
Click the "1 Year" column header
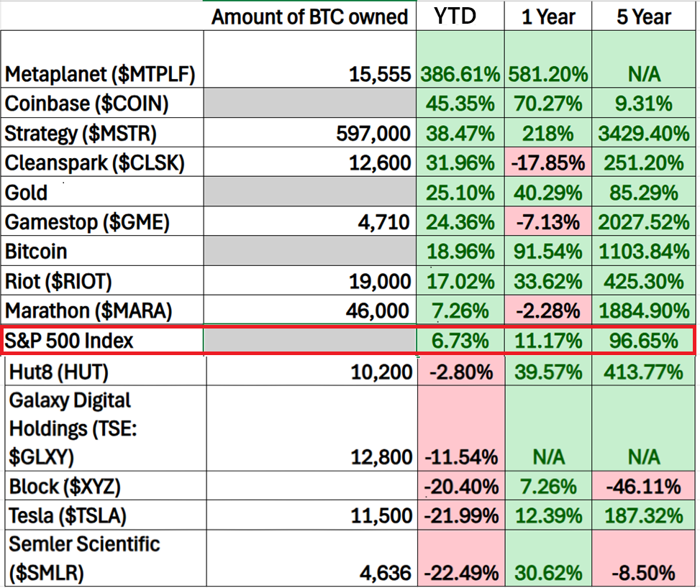coord(548,17)
